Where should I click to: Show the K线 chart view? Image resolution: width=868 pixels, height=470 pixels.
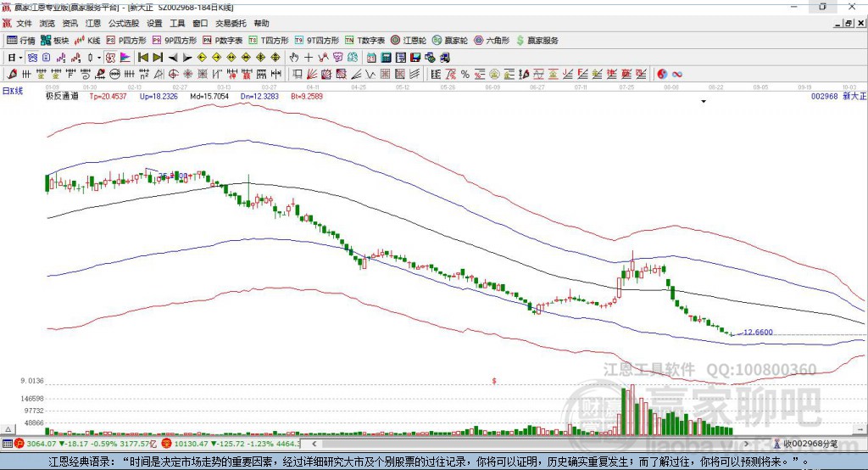87,41
